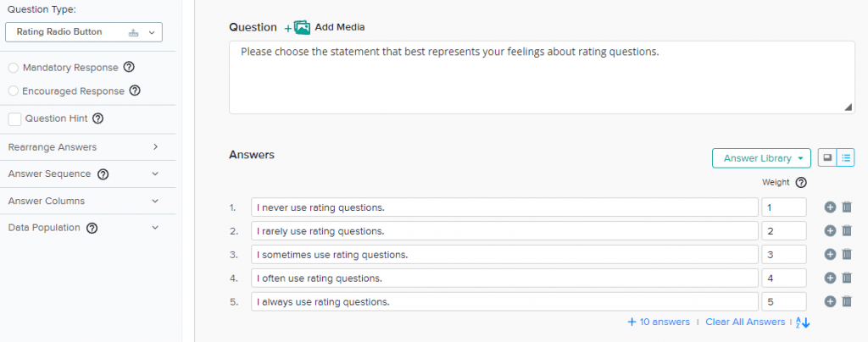Click the weight field with value 4
The height and width of the screenshot is (342, 868).
(784, 279)
